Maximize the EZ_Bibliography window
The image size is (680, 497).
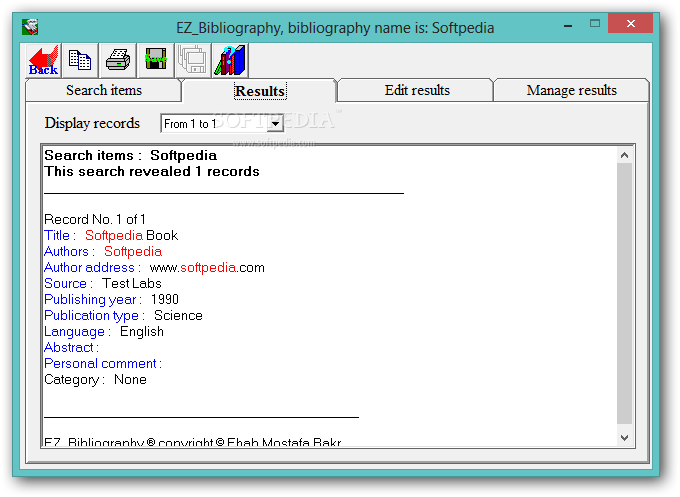coord(595,24)
